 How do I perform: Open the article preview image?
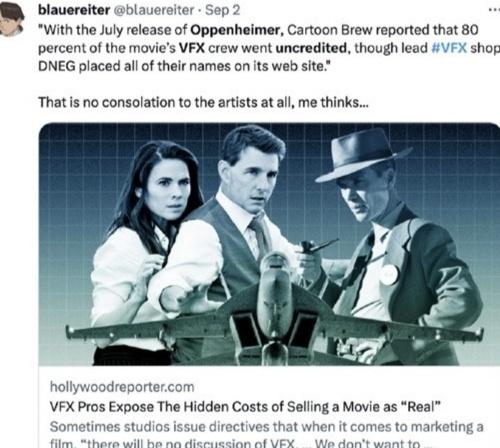(x=269, y=244)
